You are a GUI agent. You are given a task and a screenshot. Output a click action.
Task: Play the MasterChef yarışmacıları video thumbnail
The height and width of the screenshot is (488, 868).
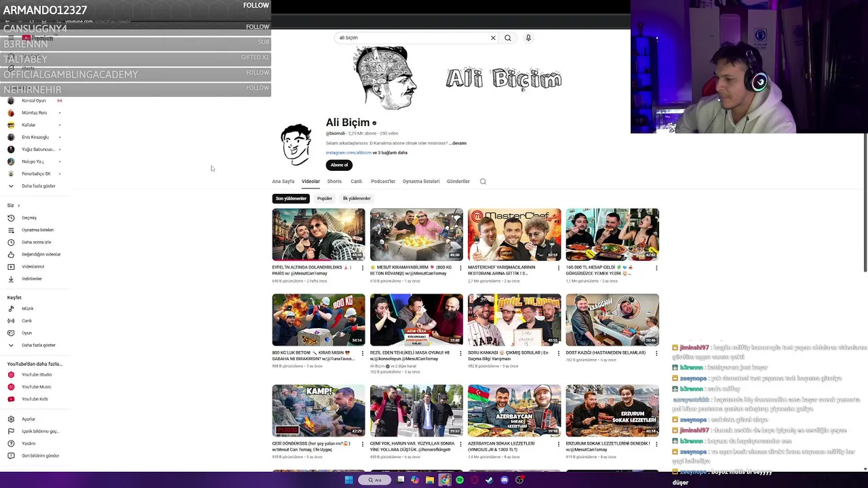click(x=515, y=235)
